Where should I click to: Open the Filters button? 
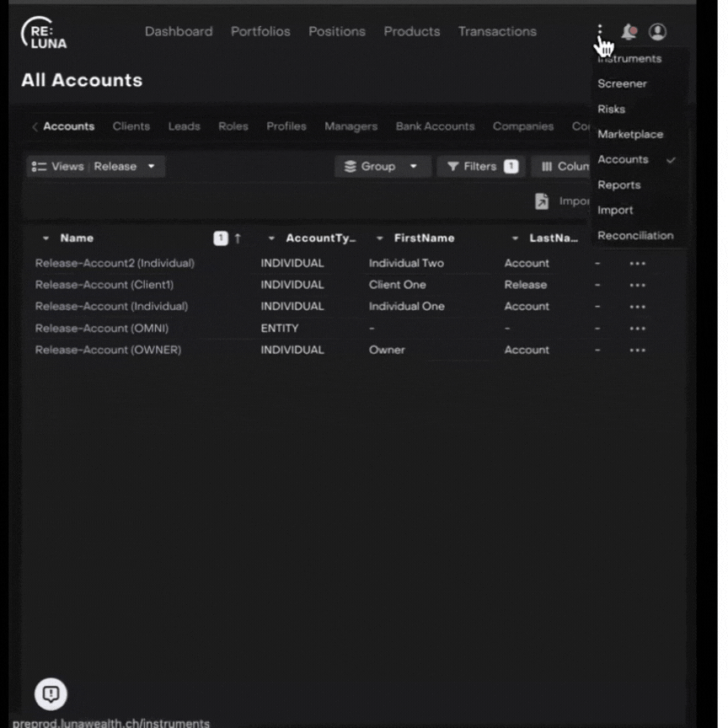(481, 167)
